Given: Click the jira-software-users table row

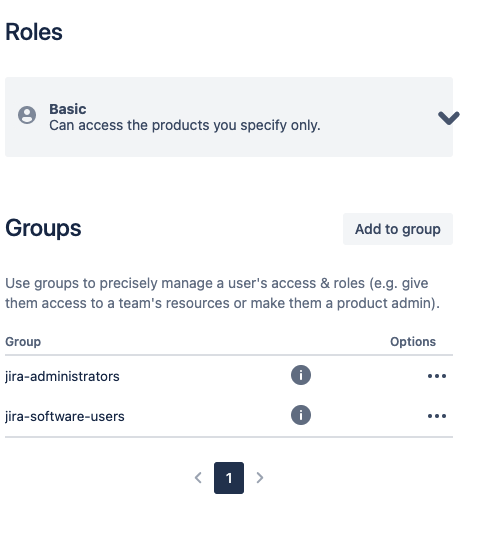Looking at the screenshot, I should 229,416.
